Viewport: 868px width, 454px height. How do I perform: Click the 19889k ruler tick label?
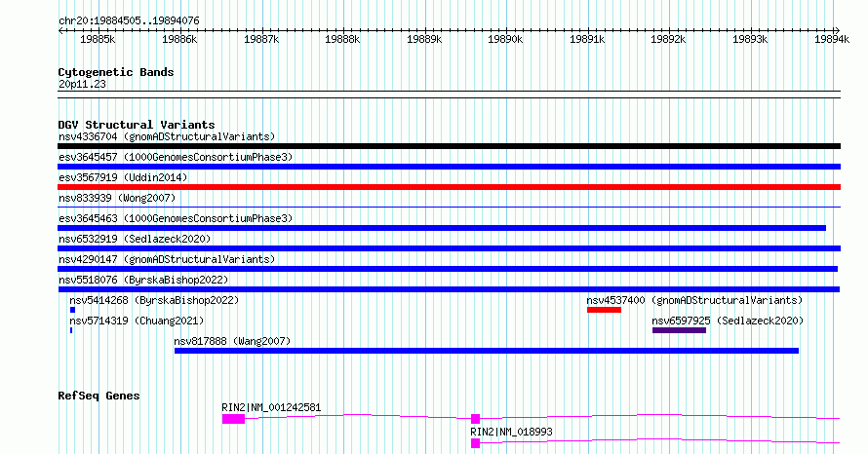coord(424,39)
